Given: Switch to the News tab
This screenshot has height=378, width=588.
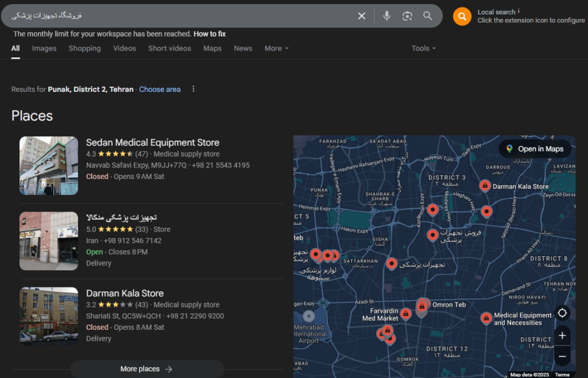Looking at the screenshot, I should coord(243,48).
